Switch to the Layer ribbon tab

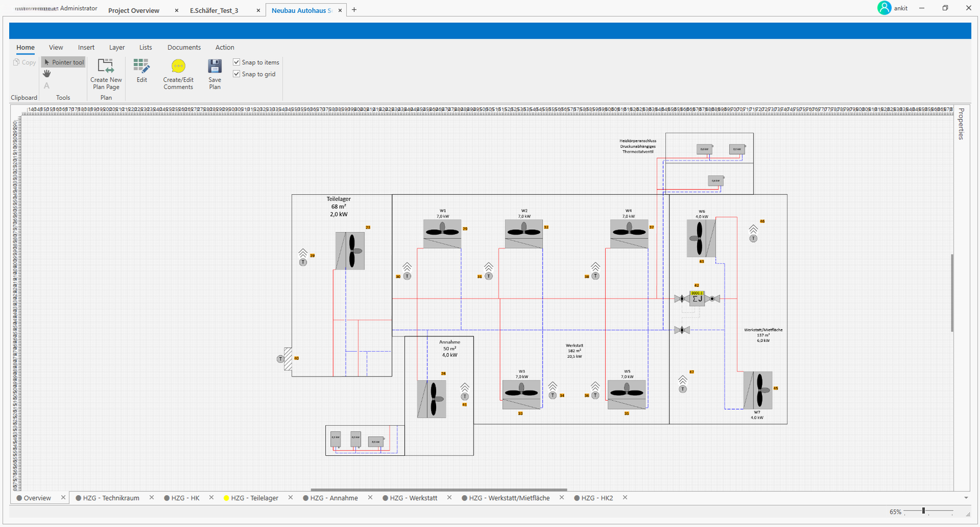pyautogui.click(x=116, y=47)
